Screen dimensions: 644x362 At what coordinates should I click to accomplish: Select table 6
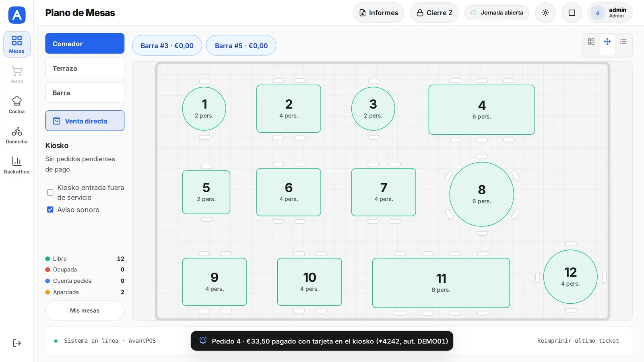tap(289, 192)
